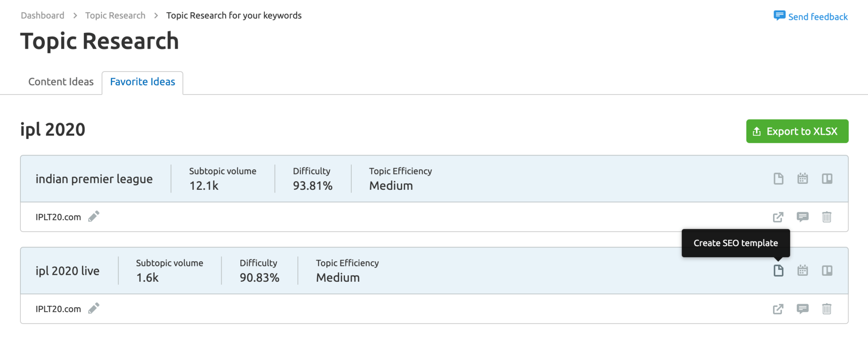The height and width of the screenshot is (341, 868).
Task: Open IPLT20.com link under ipl 2020 live
Action: 778,309
